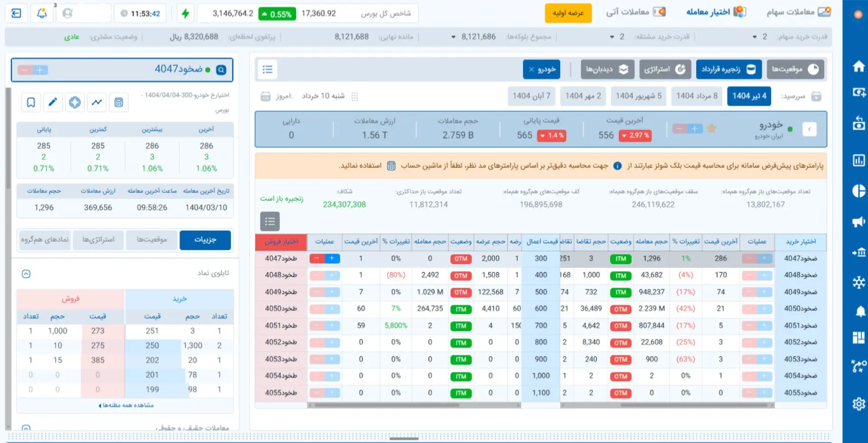Select 7 آبان 1404 expiry tab

[x=531, y=96]
